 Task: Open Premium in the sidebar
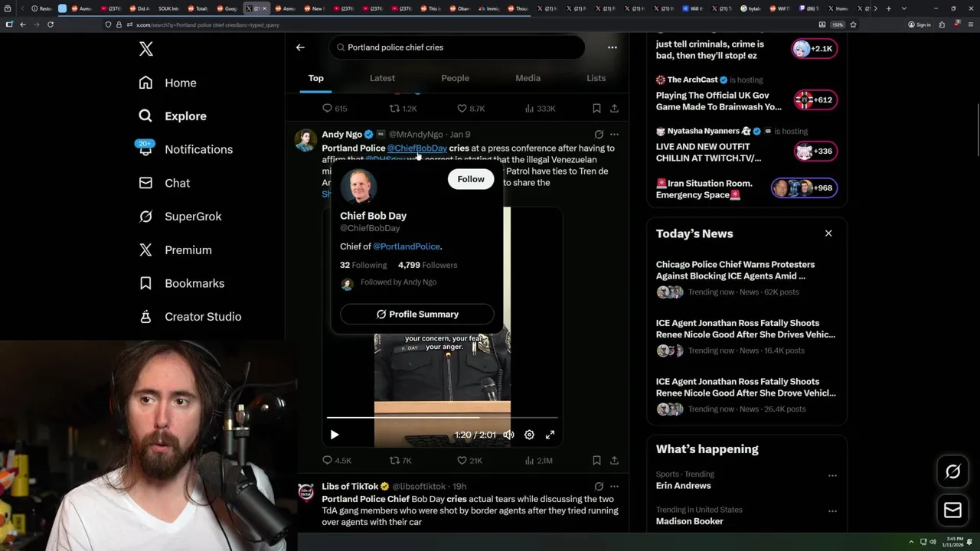175,249
